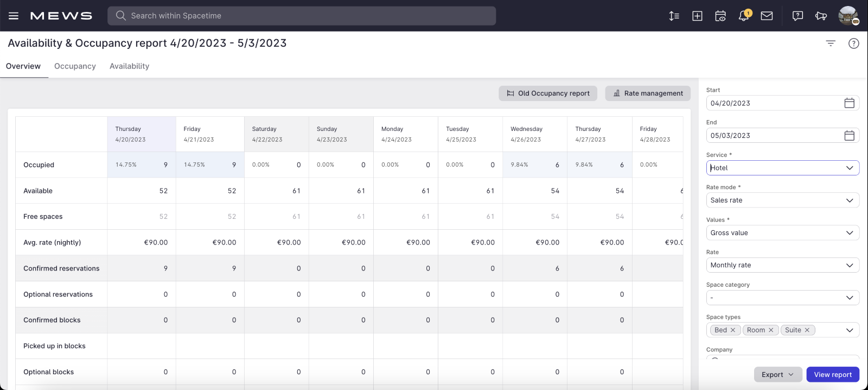Open the Monthly rate dropdown
The height and width of the screenshot is (390, 868).
tap(782, 265)
